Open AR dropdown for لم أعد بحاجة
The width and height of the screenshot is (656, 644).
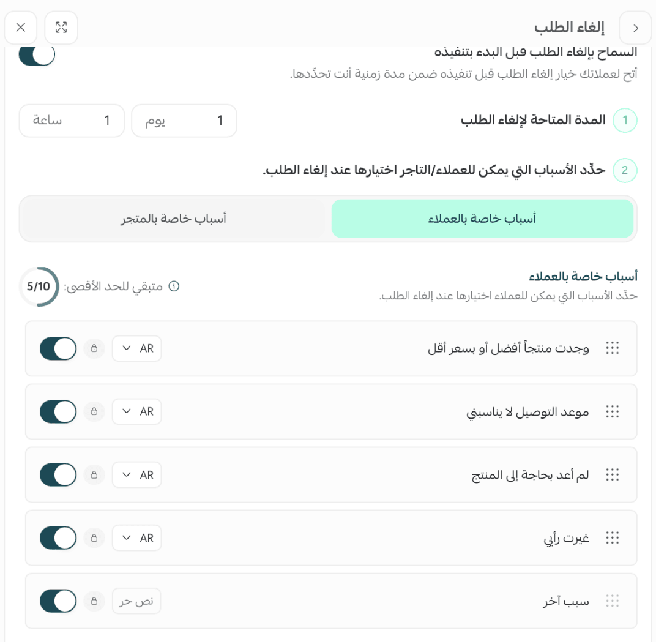coord(137,475)
